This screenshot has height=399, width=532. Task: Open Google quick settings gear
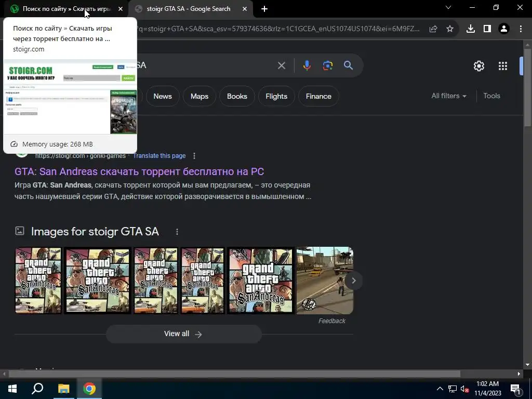point(478,66)
